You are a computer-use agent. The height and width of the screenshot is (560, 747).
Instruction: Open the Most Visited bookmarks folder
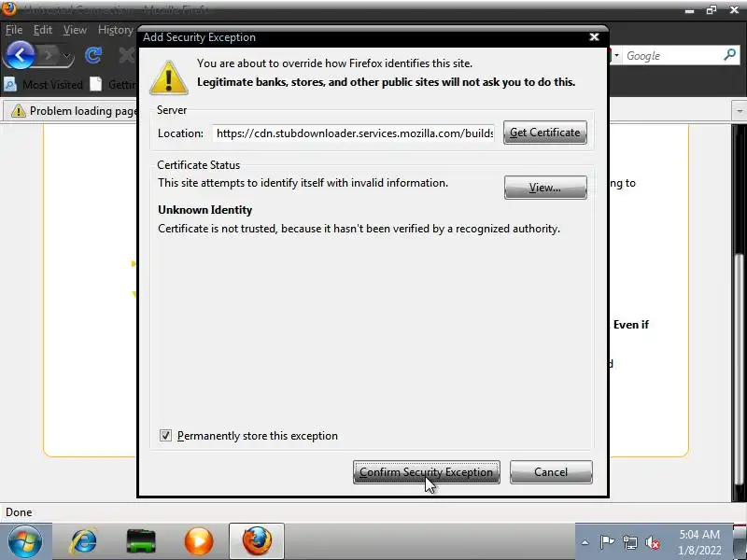pyautogui.click(x=43, y=85)
